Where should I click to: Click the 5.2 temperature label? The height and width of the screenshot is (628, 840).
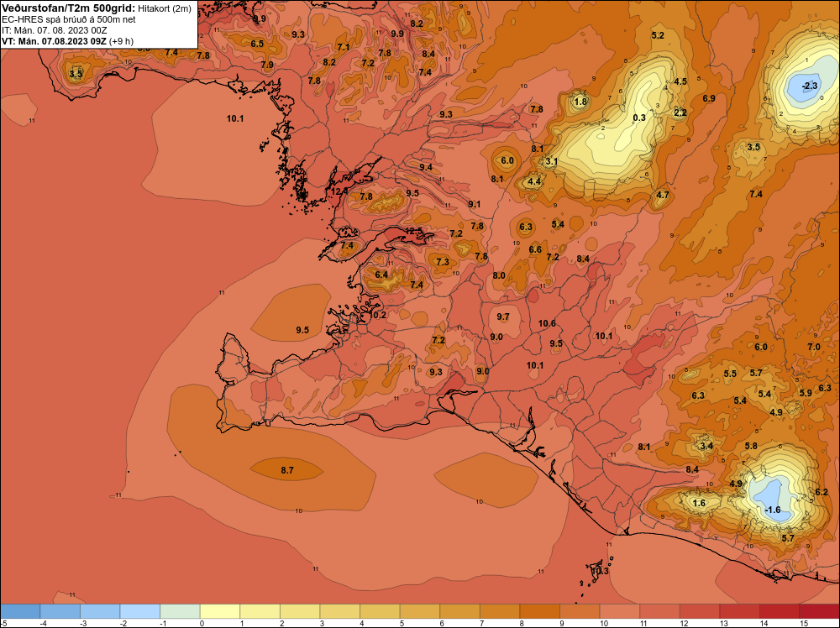[658, 35]
